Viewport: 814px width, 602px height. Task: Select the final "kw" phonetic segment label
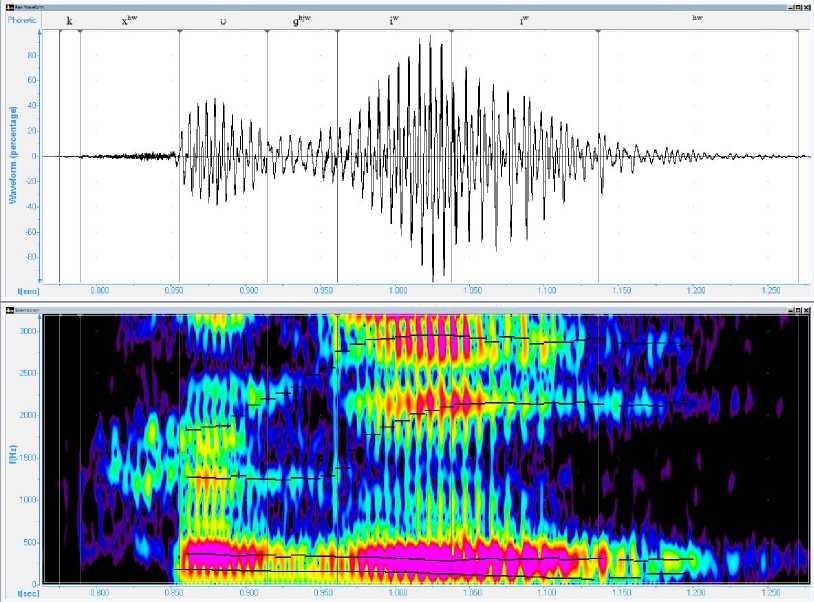(x=697, y=18)
